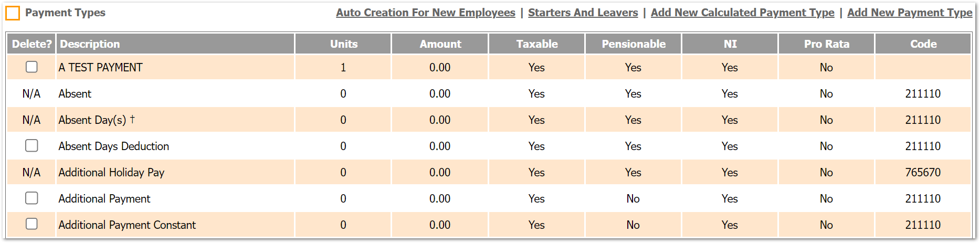Open Auto Creation For New Employees link
Screen dimensions: 980x243
click(x=425, y=13)
